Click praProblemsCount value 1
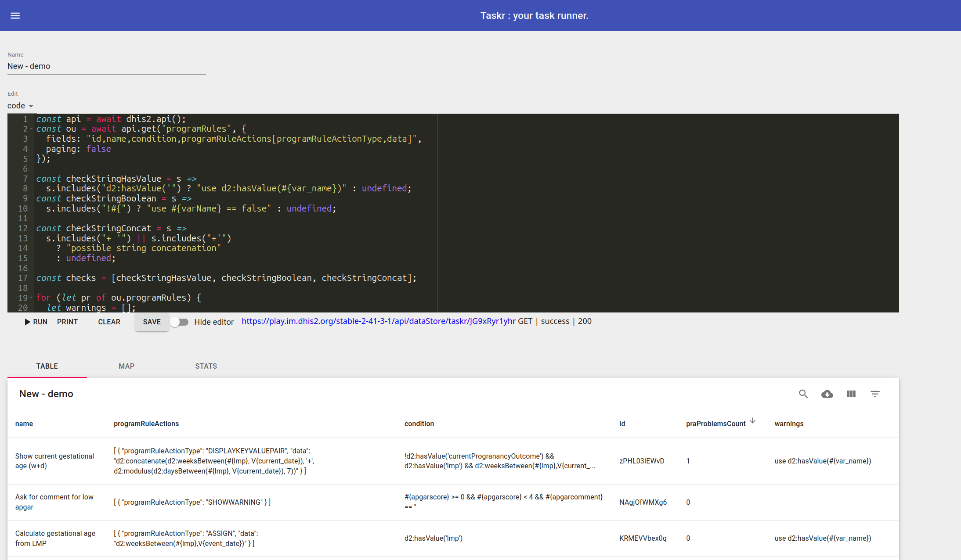961x560 pixels. [688, 461]
